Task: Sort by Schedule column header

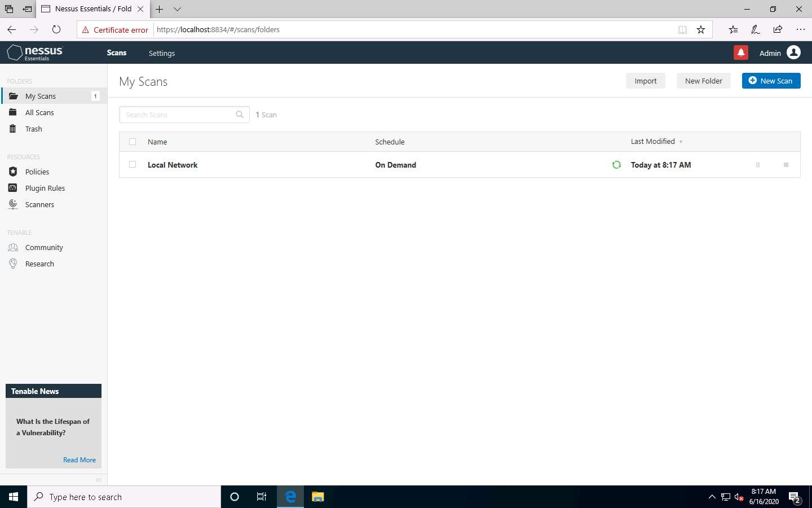Action: coord(390,142)
